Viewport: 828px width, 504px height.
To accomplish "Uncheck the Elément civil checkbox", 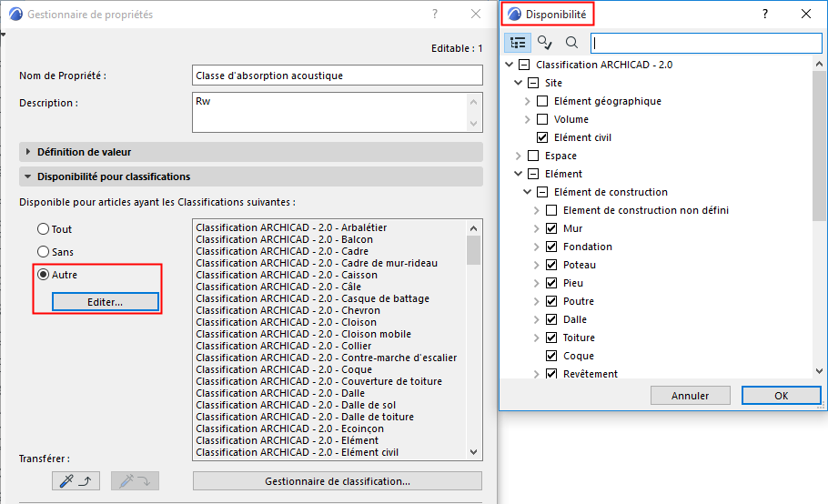I will pyautogui.click(x=542, y=137).
